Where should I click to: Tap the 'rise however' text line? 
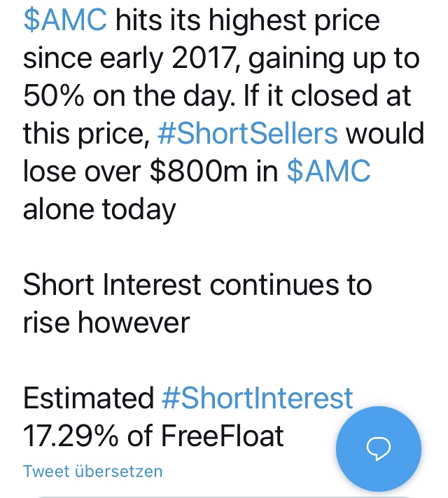(x=106, y=322)
